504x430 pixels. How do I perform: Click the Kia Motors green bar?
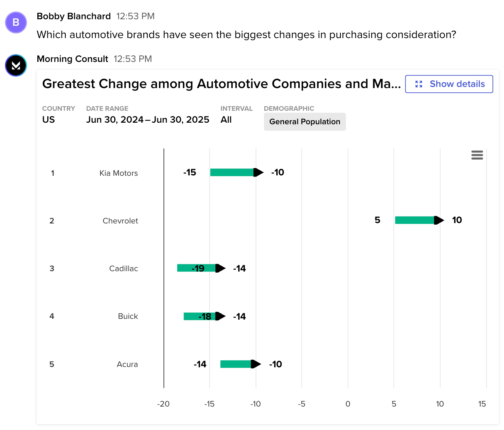click(x=232, y=172)
